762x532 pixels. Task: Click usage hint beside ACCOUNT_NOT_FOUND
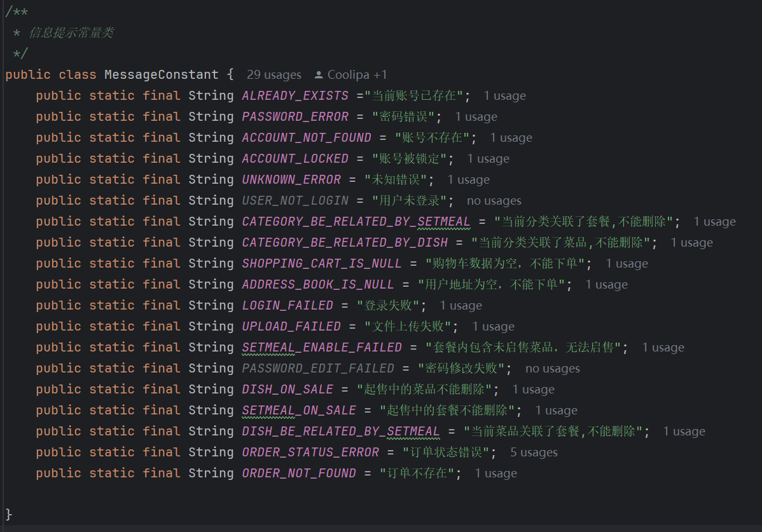click(511, 138)
